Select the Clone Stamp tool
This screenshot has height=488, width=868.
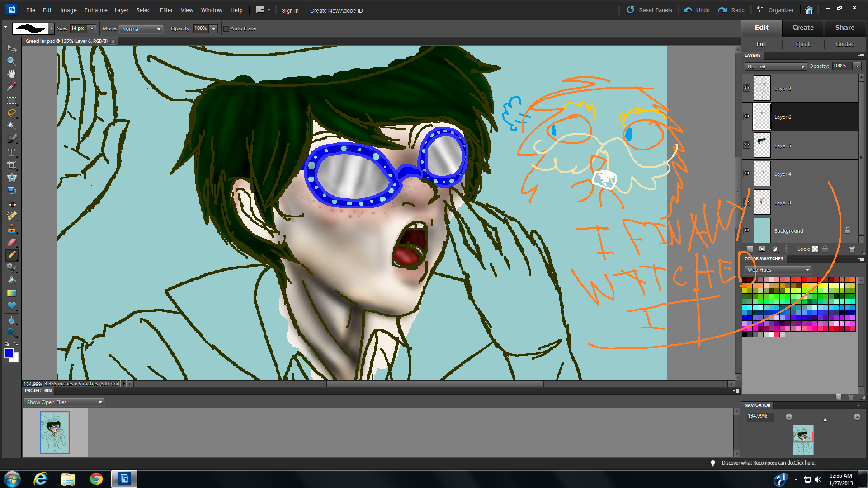click(12, 229)
